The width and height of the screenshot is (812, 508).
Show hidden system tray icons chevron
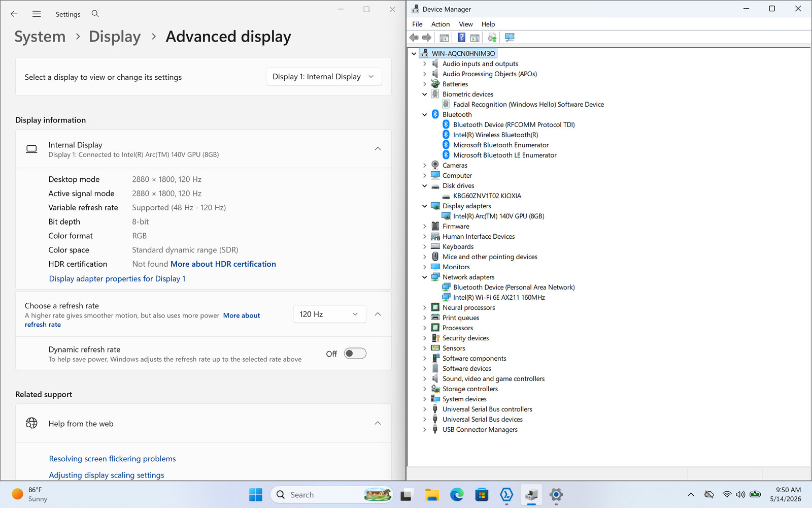(x=691, y=494)
